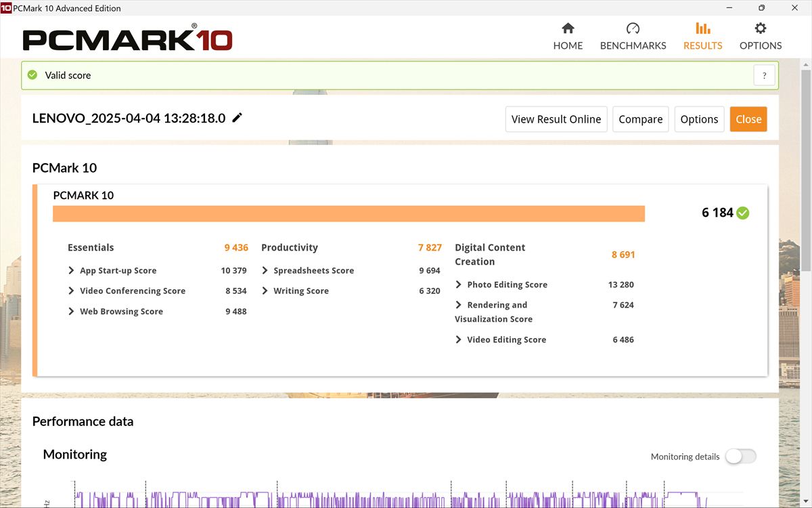Click the orange Close button
The width and height of the screenshot is (812, 508).
748,119
